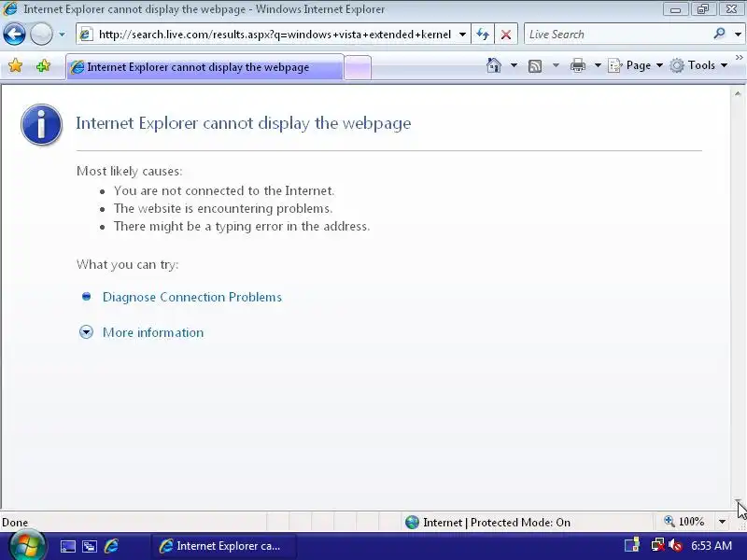Select the 'Internet Explorer cannot display' tab
Image resolution: width=747 pixels, height=560 pixels.
click(x=204, y=67)
